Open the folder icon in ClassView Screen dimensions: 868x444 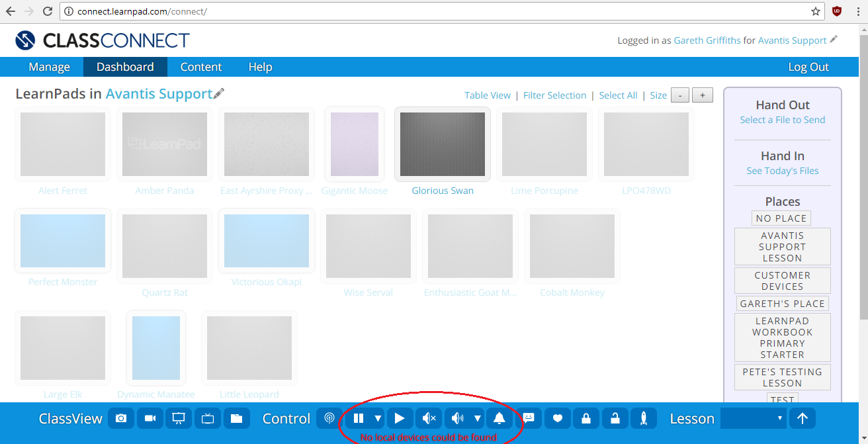(236, 418)
